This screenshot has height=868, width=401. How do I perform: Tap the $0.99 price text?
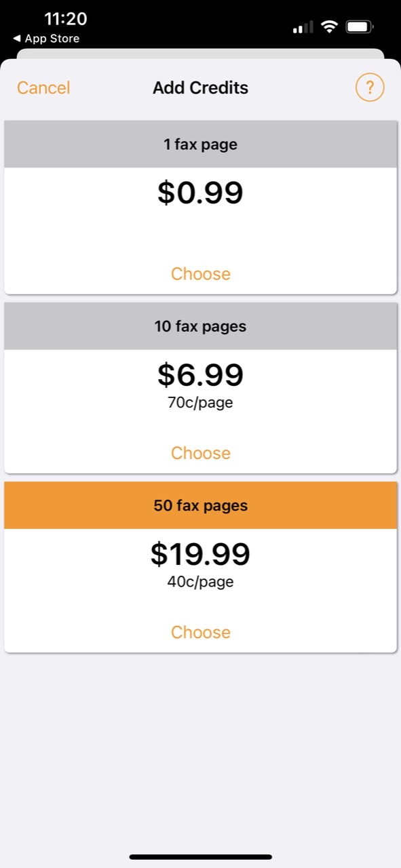[x=201, y=193]
